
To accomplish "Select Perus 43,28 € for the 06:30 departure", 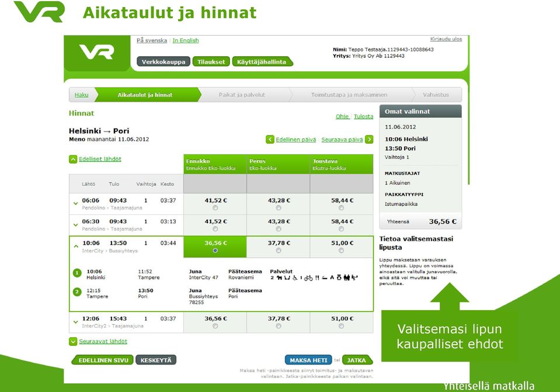I will 279,228.
